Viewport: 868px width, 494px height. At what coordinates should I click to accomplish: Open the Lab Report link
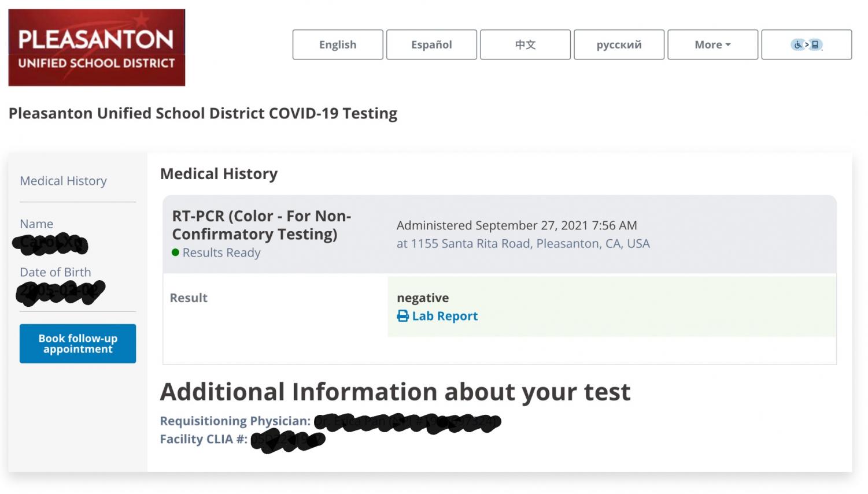point(445,316)
